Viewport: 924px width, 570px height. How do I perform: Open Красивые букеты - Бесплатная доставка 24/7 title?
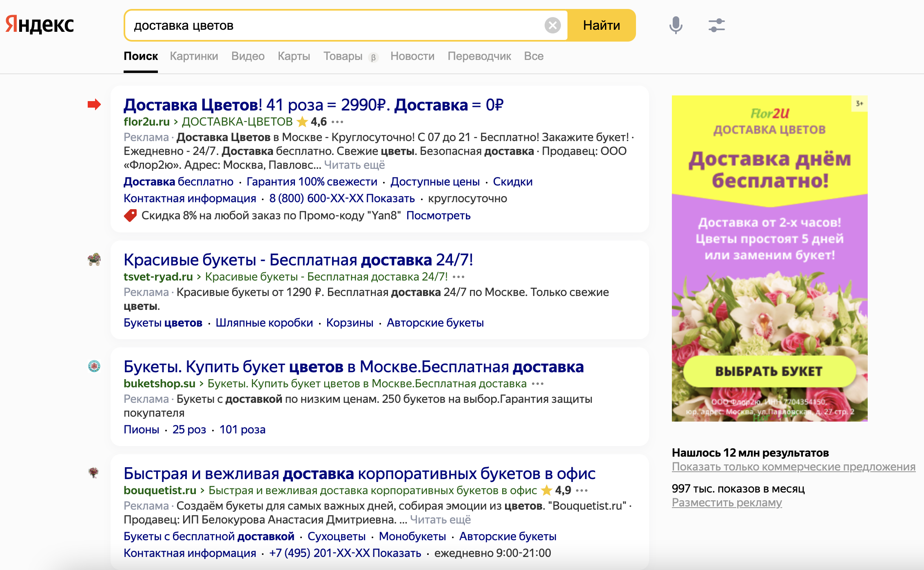[x=298, y=260]
